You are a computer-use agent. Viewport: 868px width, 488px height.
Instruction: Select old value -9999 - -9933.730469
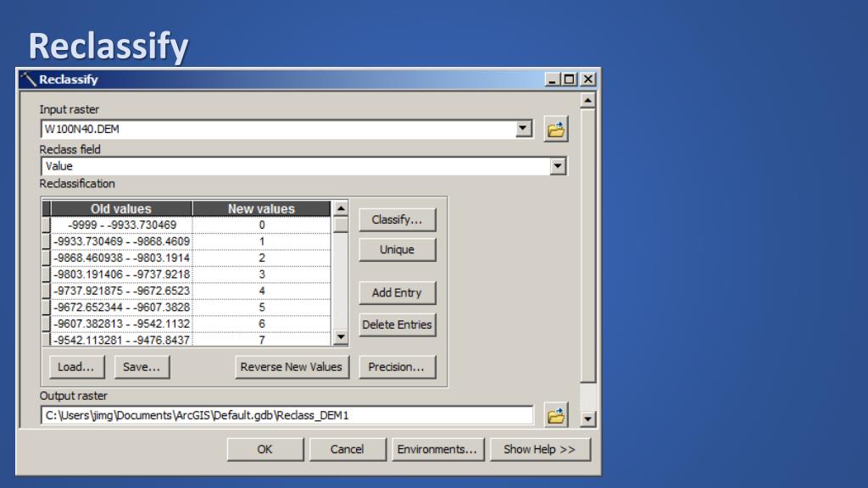point(122,225)
